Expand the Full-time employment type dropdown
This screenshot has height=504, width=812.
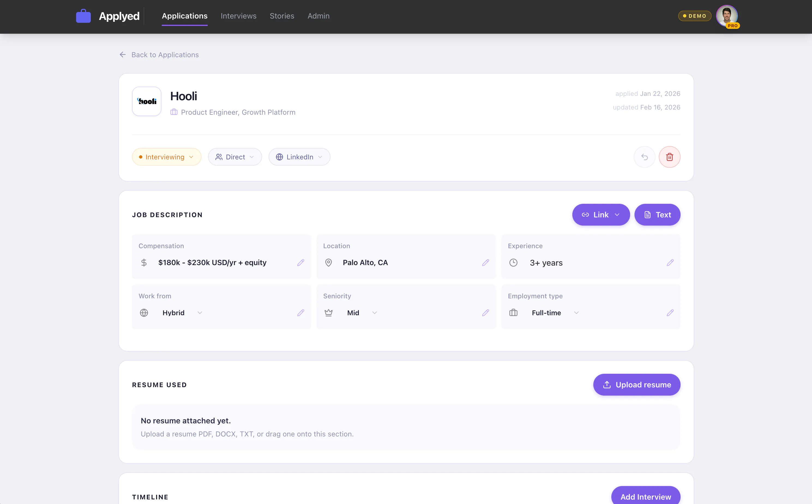tap(555, 313)
